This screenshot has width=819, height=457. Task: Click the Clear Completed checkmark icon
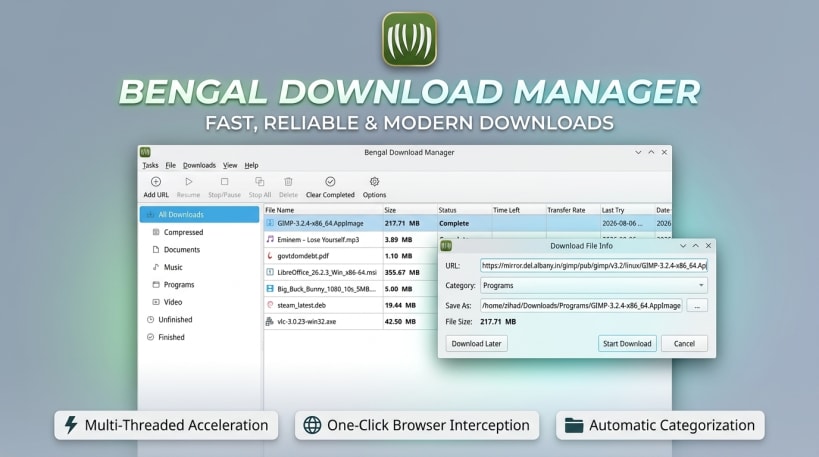click(x=330, y=182)
